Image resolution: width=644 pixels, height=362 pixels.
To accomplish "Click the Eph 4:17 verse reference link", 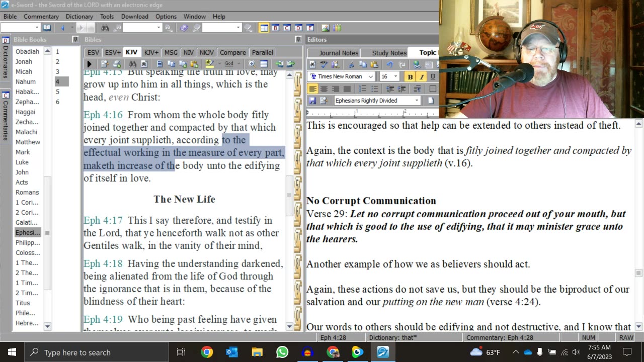I will pyautogui.click(x=103, y=220).
